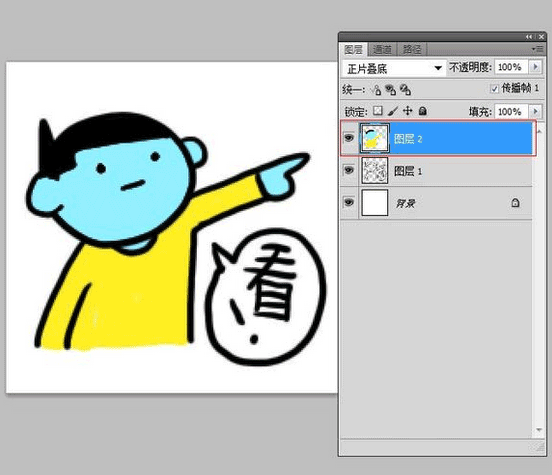
Task: Switch to the 图层 tab
Action: (x=353, y=50)
